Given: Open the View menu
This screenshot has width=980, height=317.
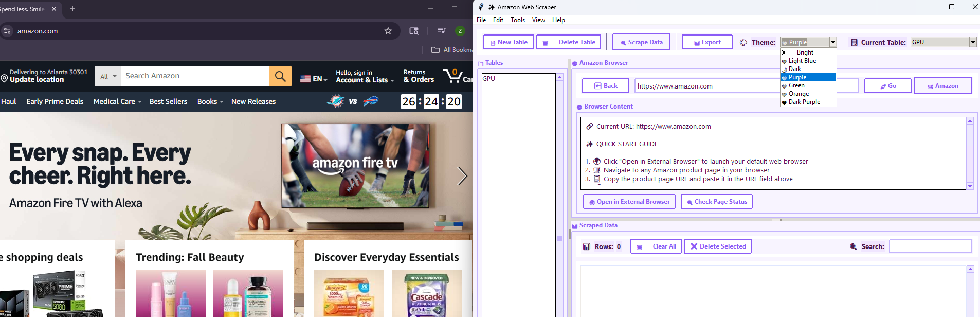Looking at the screenshot, I should coord(538,20).
